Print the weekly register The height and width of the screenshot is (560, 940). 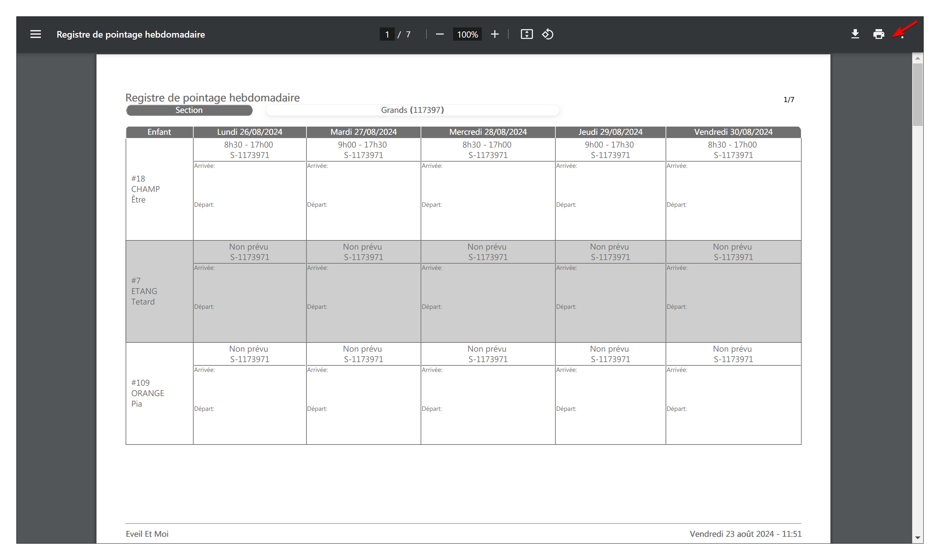879,34
